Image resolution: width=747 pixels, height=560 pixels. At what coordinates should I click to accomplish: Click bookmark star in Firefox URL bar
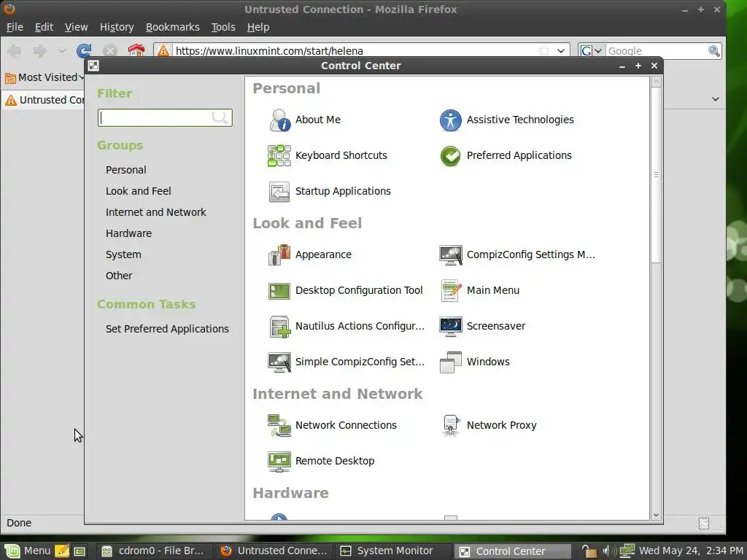(x=543, y=50)
